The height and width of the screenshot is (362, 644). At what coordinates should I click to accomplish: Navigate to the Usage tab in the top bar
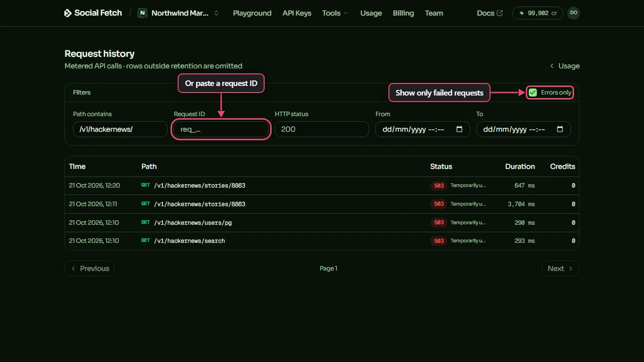point(371,13)
